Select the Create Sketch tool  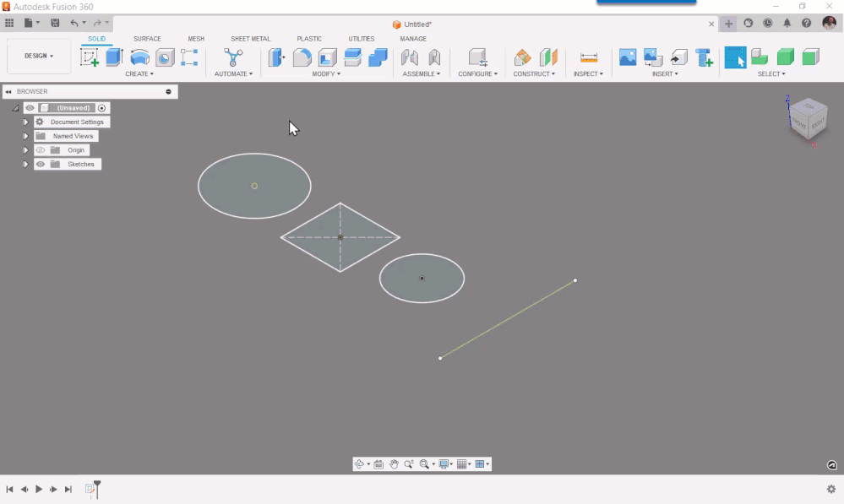coord(90,57)
